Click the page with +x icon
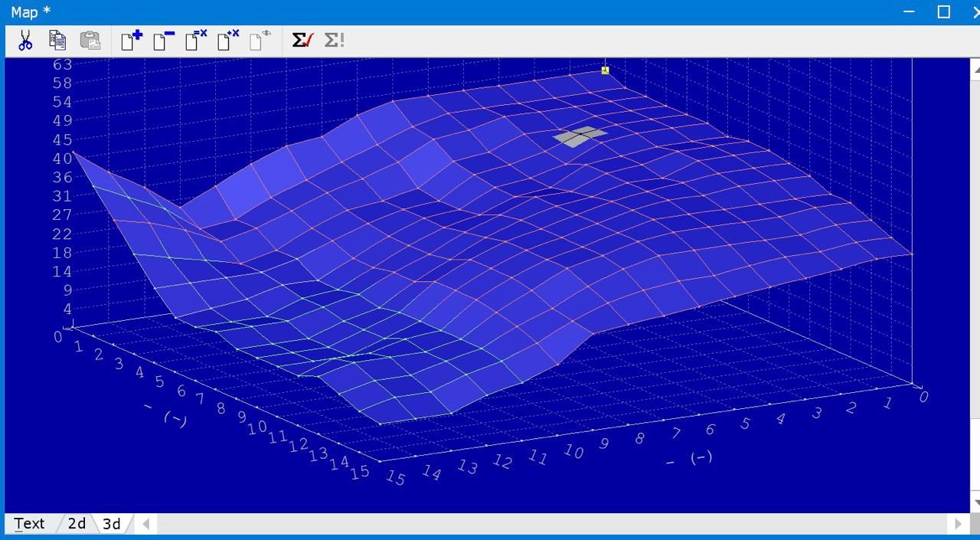Viewport: 980px width, 540px height. [228, 41]
